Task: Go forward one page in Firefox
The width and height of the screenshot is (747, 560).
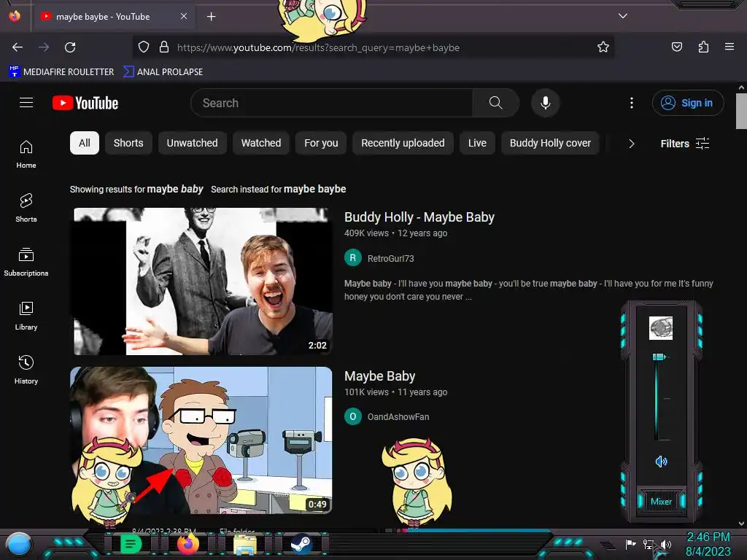Action: pos(44,47)
